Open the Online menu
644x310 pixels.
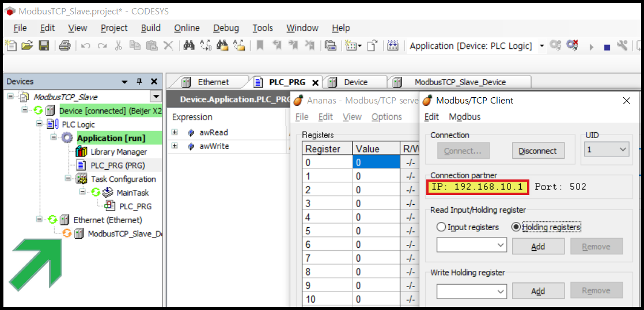click(x=187, y=28)
